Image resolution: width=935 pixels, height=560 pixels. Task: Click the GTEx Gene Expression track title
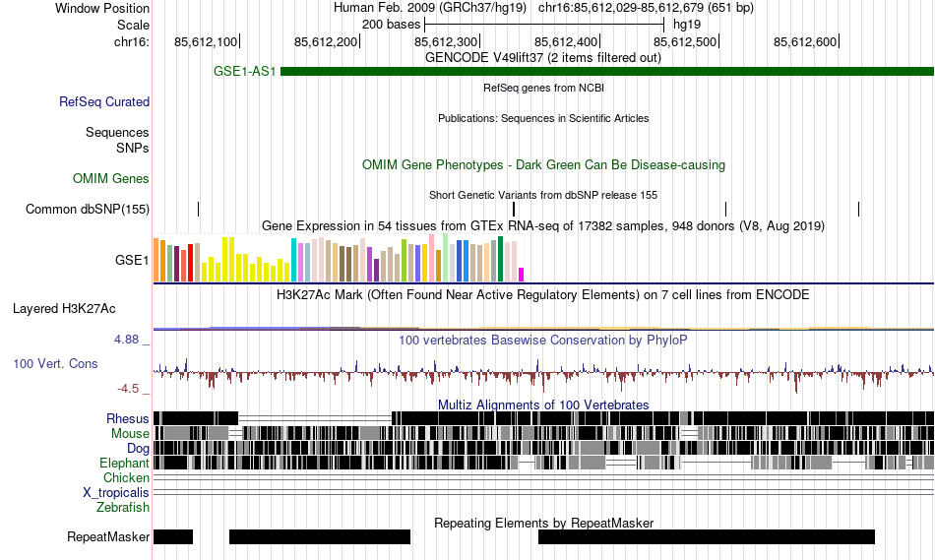point(543,226)
